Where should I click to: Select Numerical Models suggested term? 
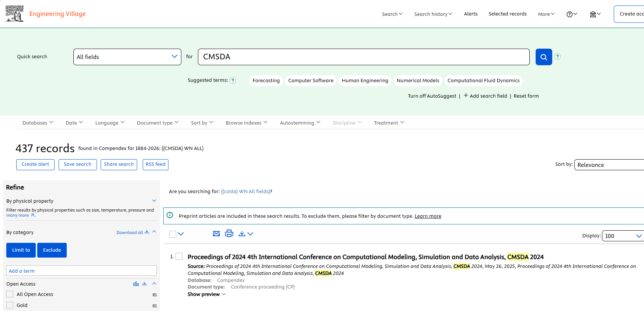(418, 80)
